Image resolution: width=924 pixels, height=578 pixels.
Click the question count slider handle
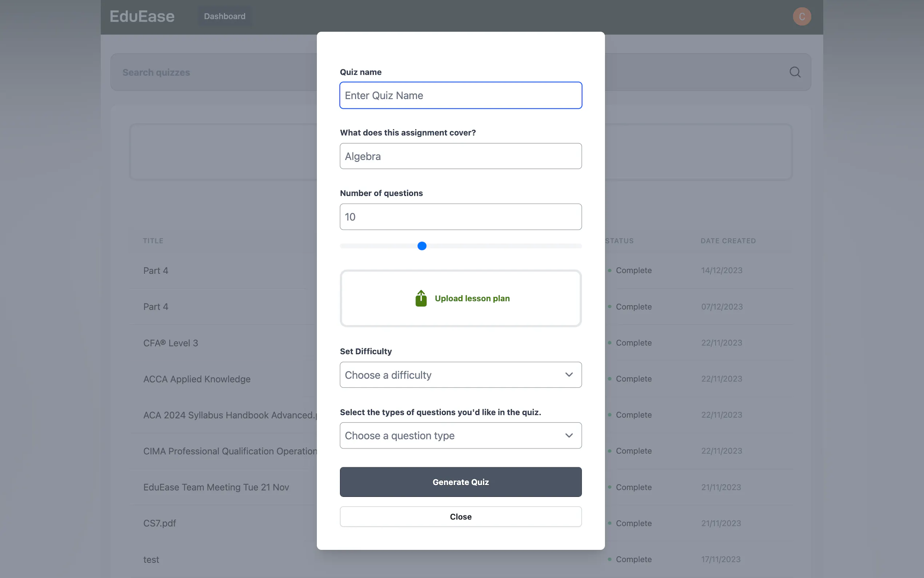(422, 246)
